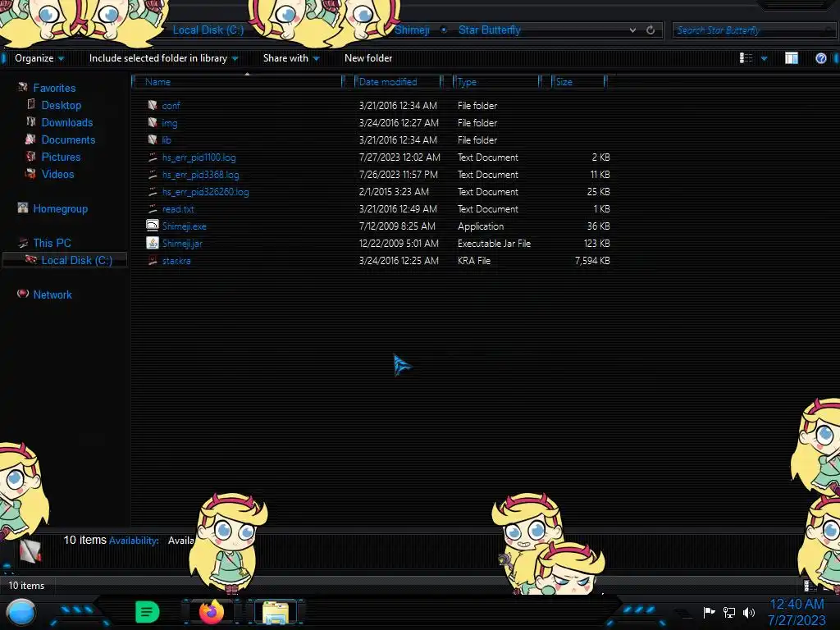Sort by the Type column header
The image size is (840, 630).
coord(496,81)
